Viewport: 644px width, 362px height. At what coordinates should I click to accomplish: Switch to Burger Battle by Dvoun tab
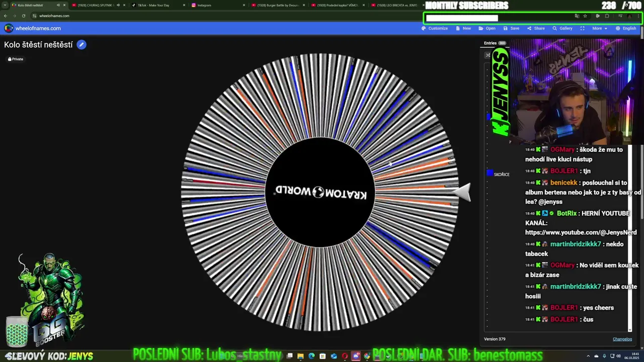pos(278,5)
